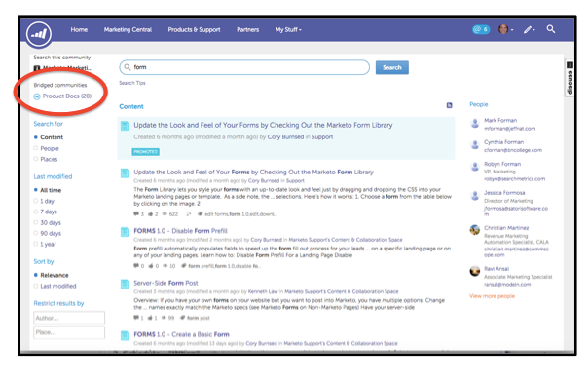This screenshot has width=588, height=385.
Task: Open the promoted Marketo Form Library result
Action: tap(263, 125)
